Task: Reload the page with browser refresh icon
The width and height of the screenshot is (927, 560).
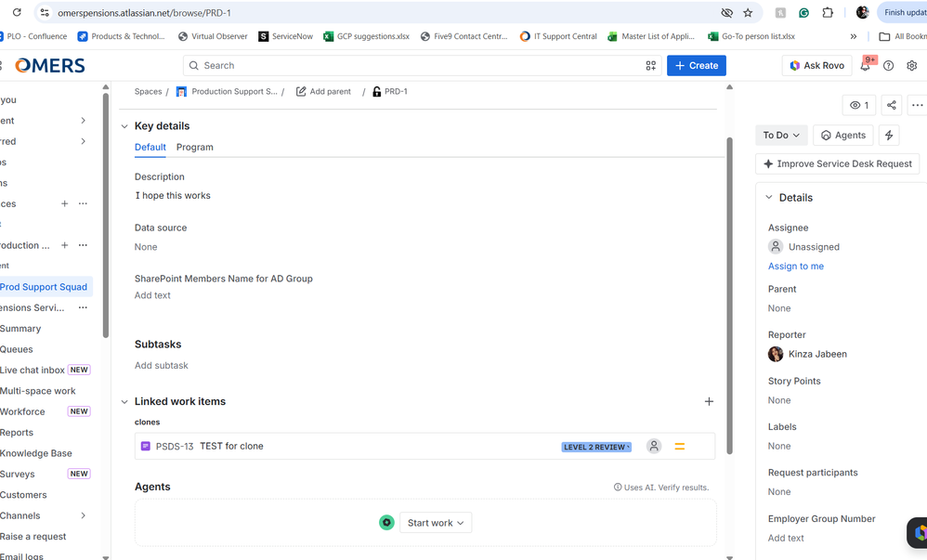Action: (x=17, y=12)
